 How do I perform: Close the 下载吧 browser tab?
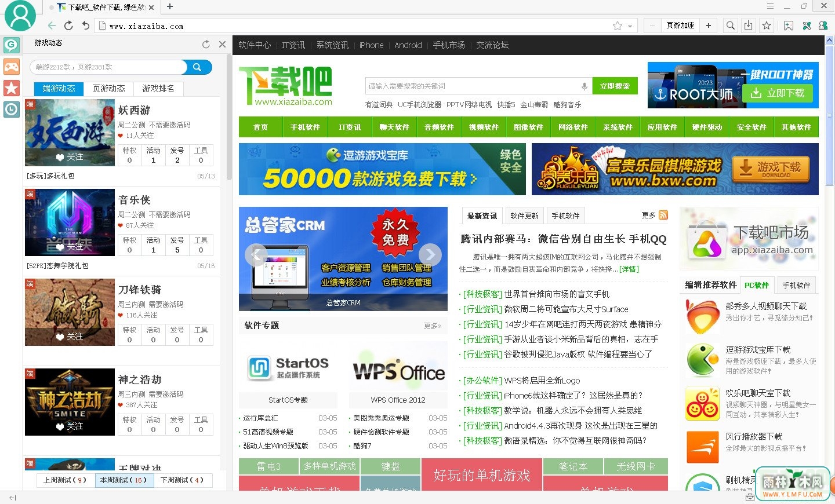coord(151,8)
